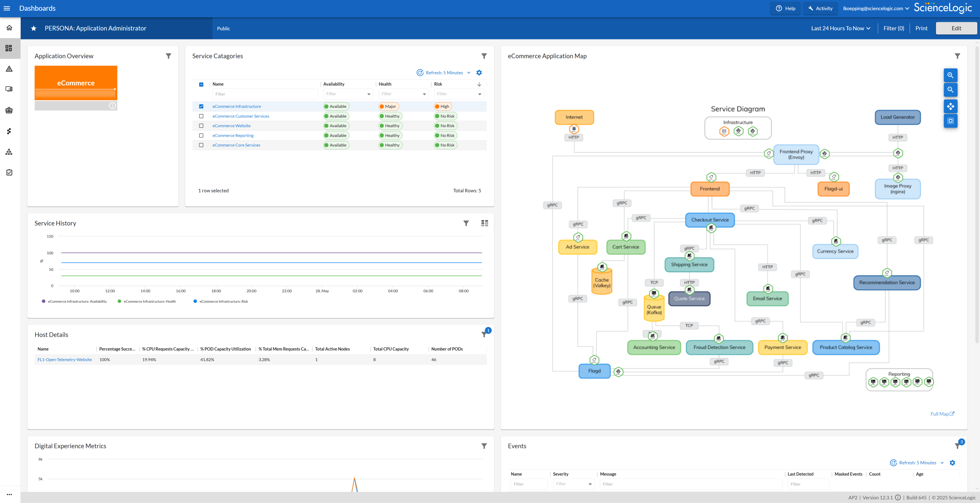Open the eCommerce Customer Services link
980x503 pixels.
pyautogui.click(x=241, y=116)
